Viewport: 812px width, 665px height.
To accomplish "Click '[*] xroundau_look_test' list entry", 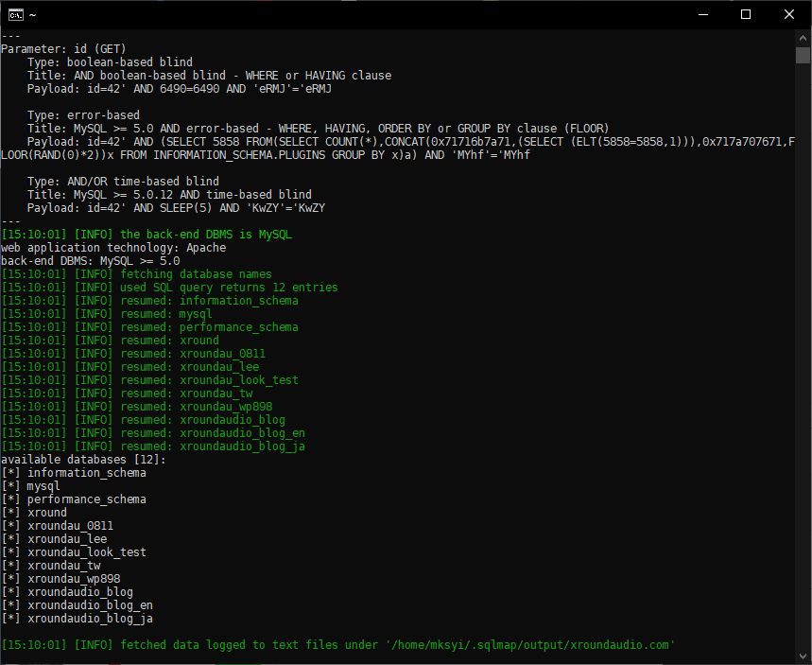I will pos(74,552).
